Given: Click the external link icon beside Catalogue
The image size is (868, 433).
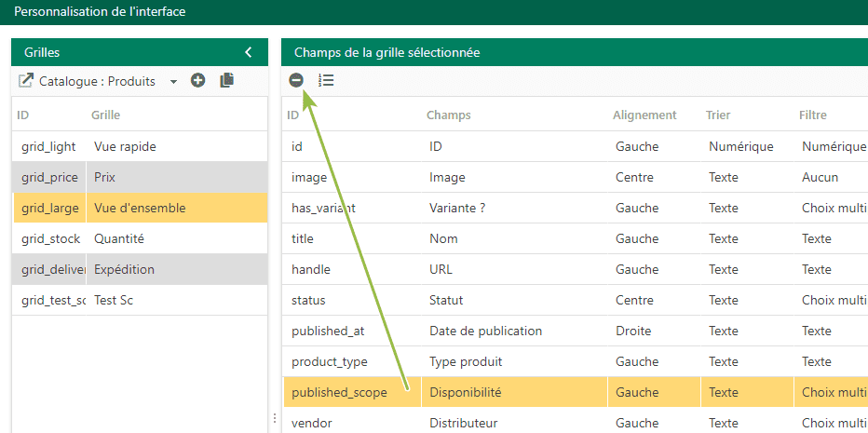Looking at the screenshot, I should 25,81.
